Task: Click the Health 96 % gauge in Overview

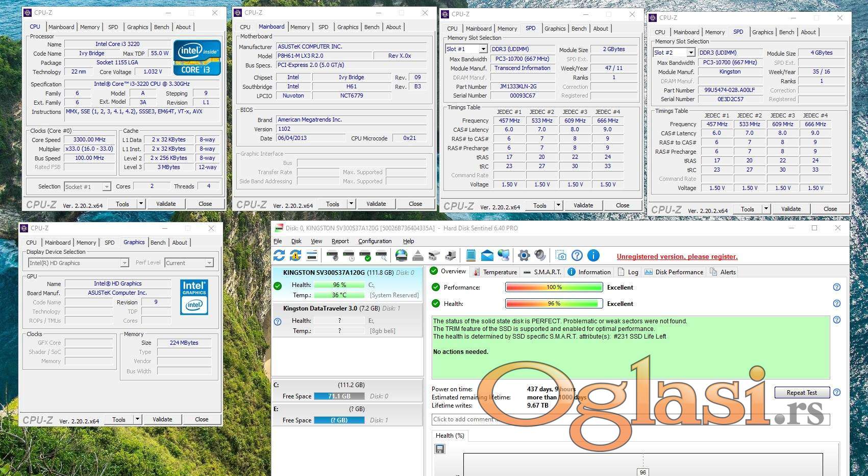Action: tap(554, 304)
